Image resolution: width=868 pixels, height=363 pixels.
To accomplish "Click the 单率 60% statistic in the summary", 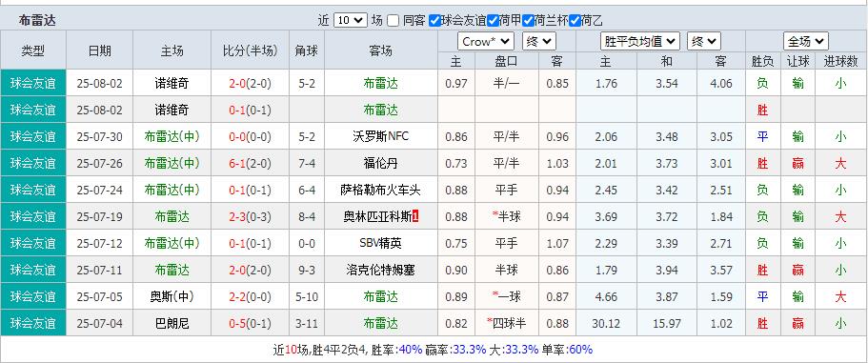I will (566, 350).
